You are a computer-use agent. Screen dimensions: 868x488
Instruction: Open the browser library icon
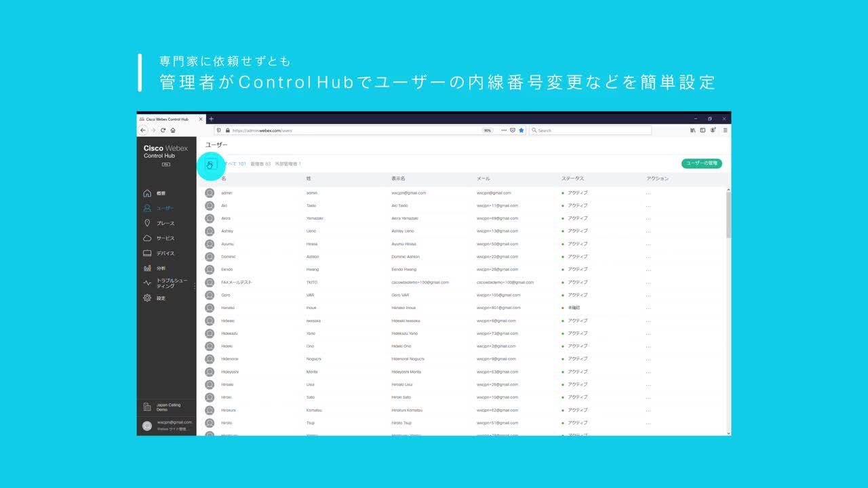pos(693,130)
